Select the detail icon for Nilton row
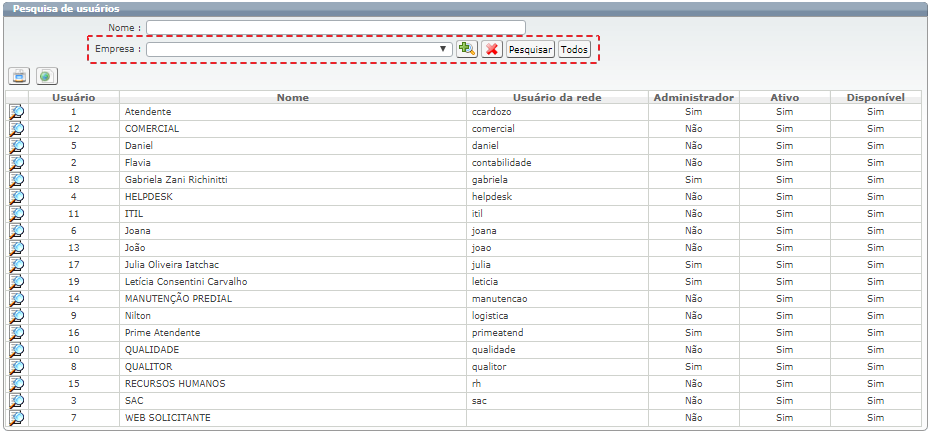 click(17, 316)
